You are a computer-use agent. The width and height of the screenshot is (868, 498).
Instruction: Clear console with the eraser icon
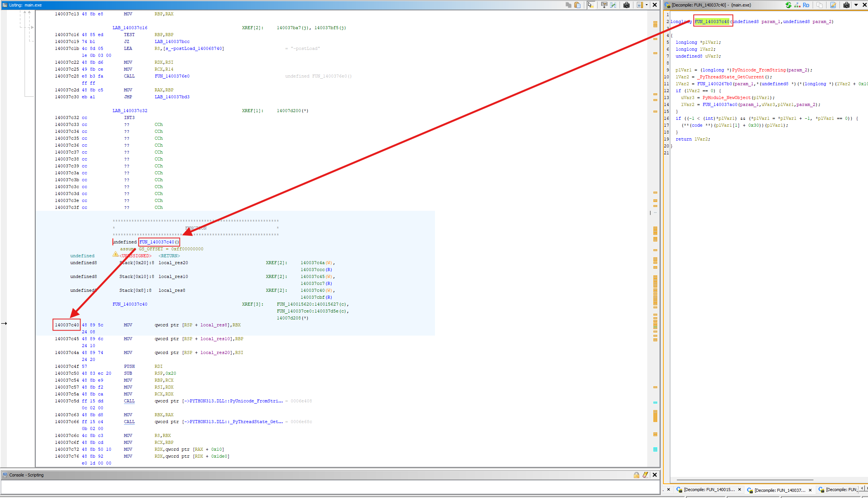tap(645, 475)
